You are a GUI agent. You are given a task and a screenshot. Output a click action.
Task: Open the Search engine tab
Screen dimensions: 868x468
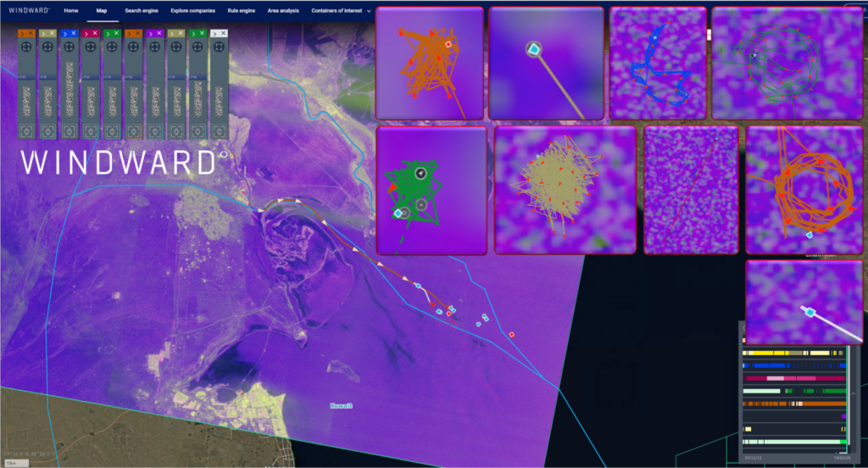(x=142, y=10)
